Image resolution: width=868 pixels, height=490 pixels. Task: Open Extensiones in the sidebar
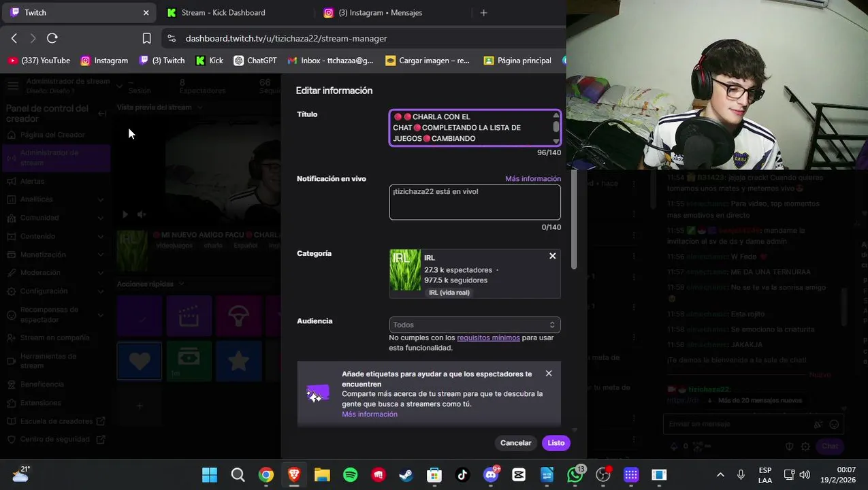tap(40, 403)
